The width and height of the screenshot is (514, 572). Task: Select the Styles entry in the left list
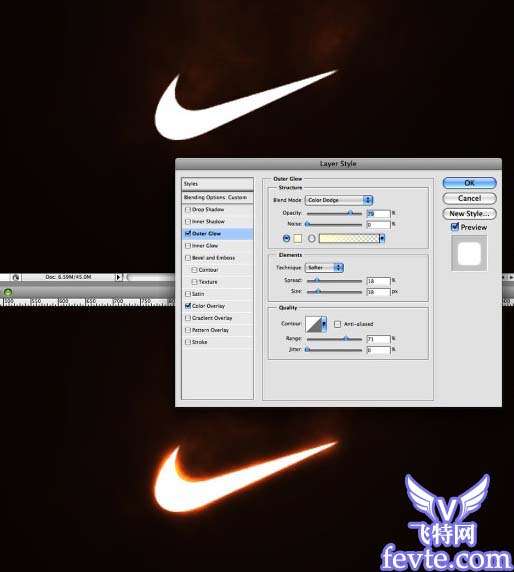click(x=217, y=184)
